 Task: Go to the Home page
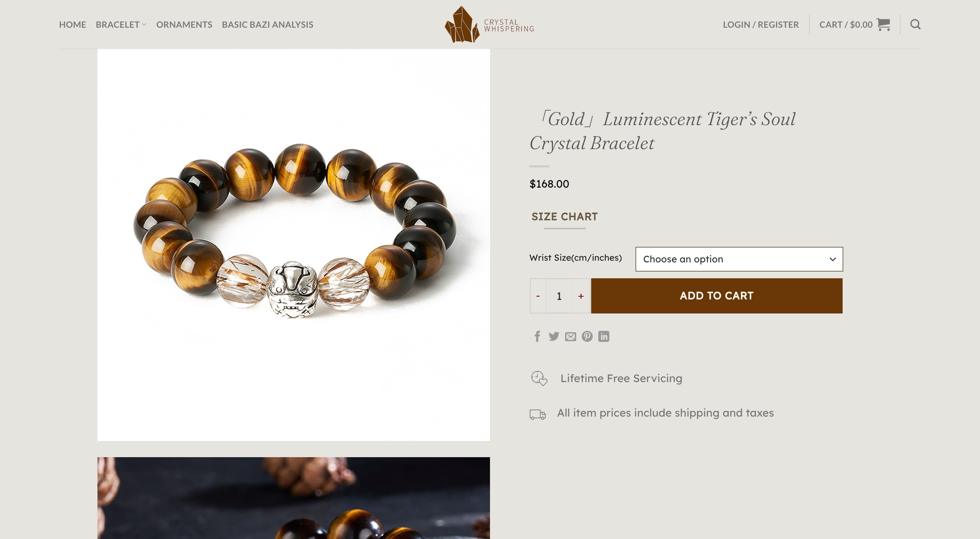click(x=72, y=24)
